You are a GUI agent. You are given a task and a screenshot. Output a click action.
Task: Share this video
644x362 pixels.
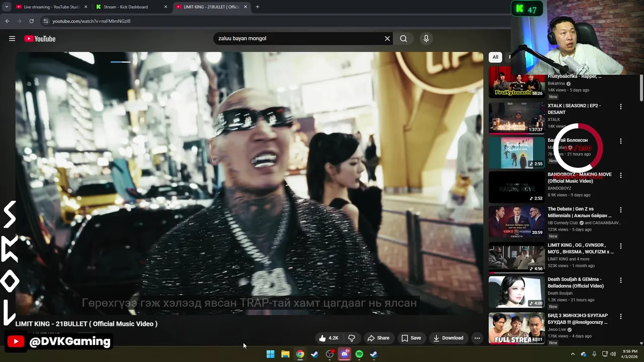378,338
